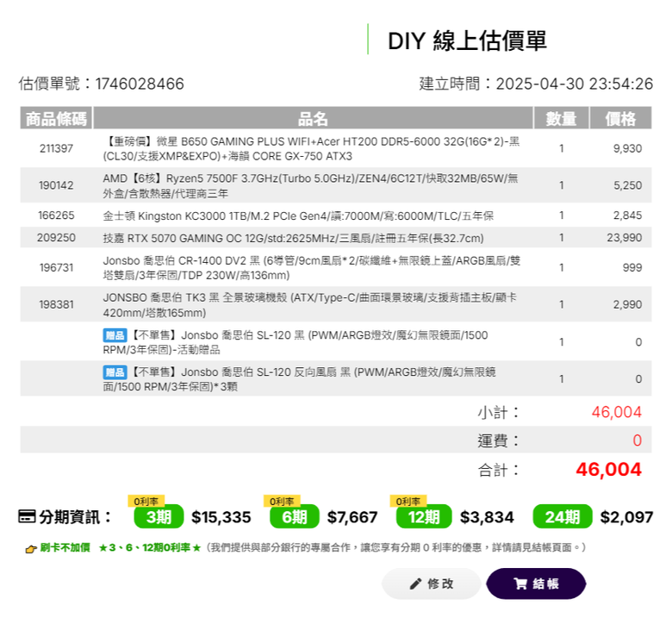Viewport: 672px width, 618px height.
Task: Click product code 198381
Action: pos(56,304)
